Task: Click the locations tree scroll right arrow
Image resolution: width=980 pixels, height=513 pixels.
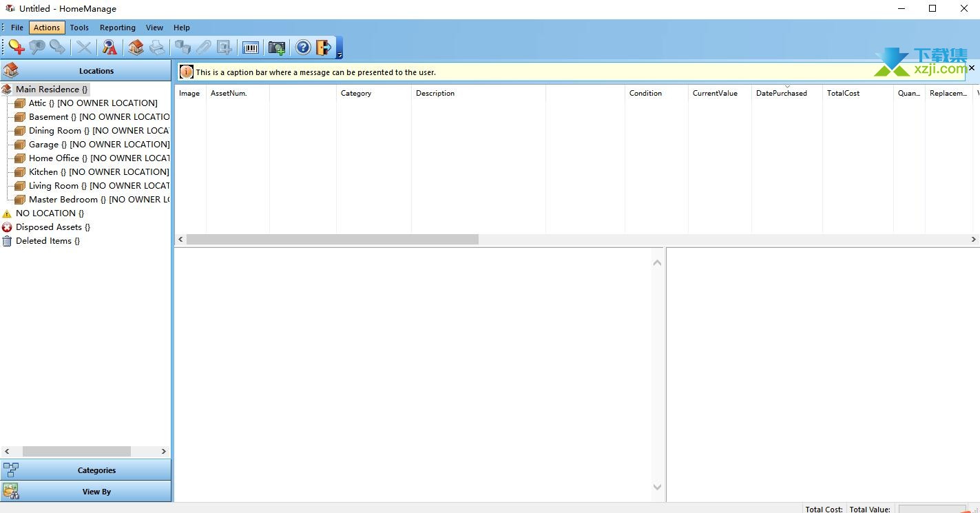Action: [x=164, y=451]
